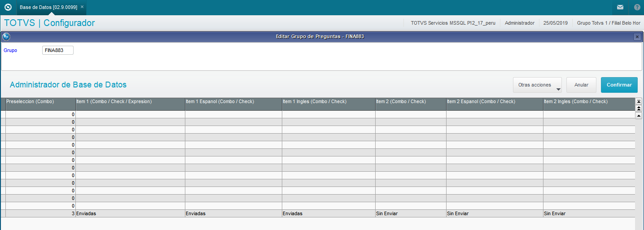Select Enviadas cell in Item 1 Espanol column
The width and height of the screenshot is (644, 230).
234,214
